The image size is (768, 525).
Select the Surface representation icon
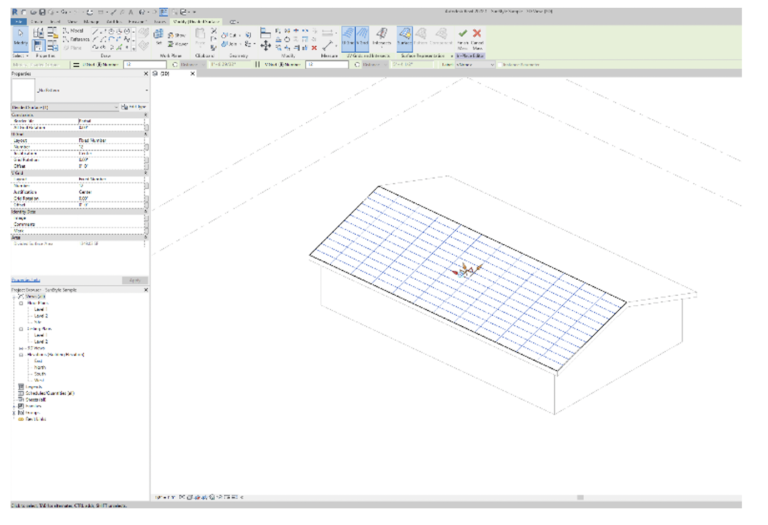(x=405, y=37)
